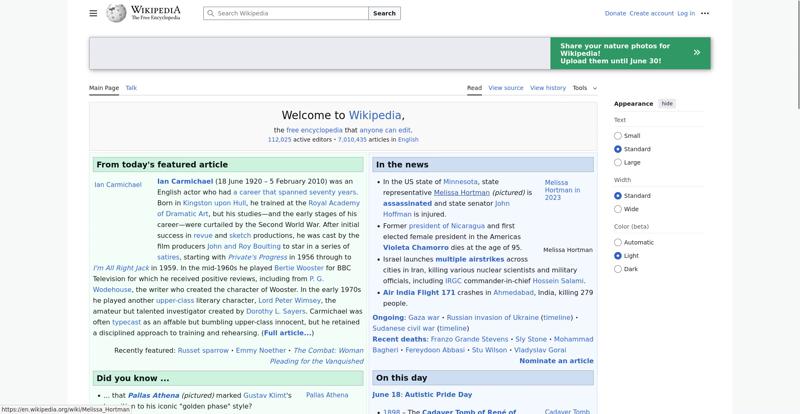Image resolution: width=800 pixels, height=414 pixels.
Task: Select the Read tab
Action: (474, 88)
